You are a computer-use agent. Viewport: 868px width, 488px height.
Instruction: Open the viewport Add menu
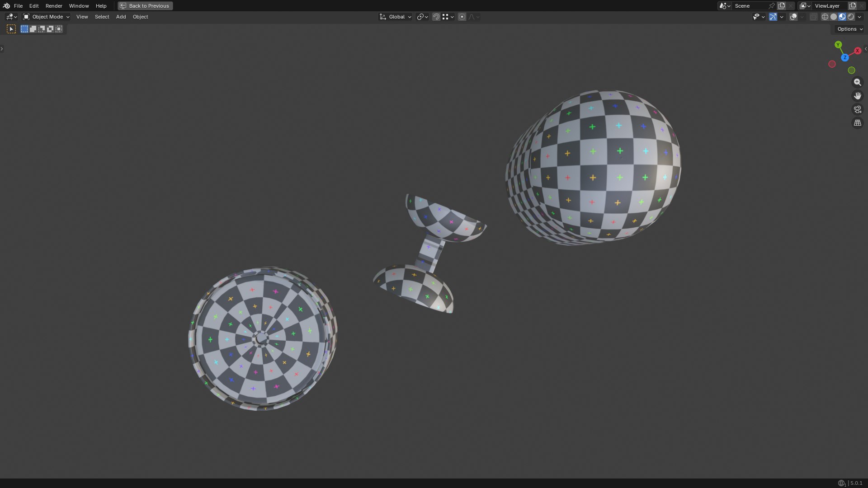(x=121, y=17)
